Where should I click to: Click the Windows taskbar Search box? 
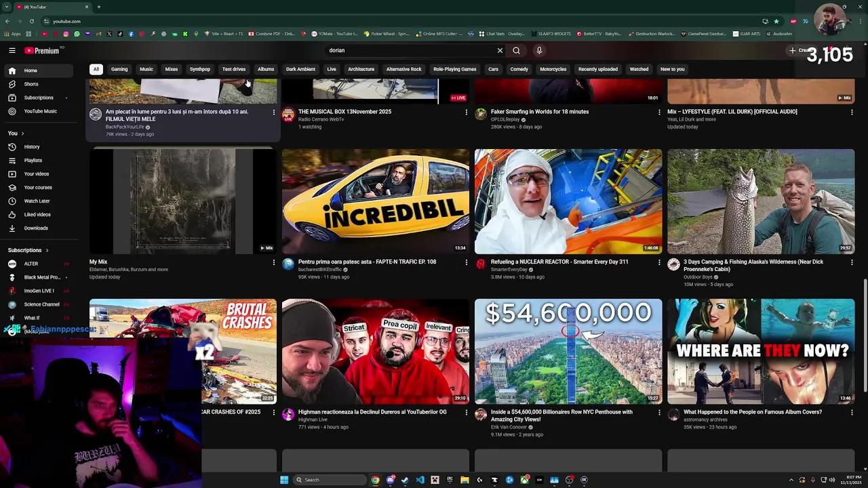[330, 480]
